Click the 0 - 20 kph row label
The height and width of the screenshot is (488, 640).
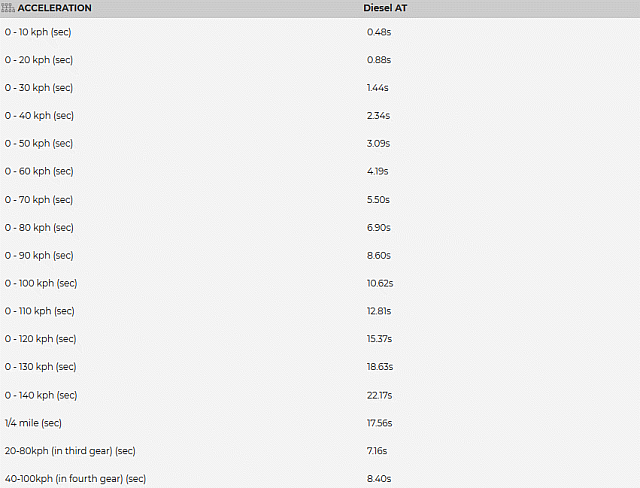coord(38,60)
